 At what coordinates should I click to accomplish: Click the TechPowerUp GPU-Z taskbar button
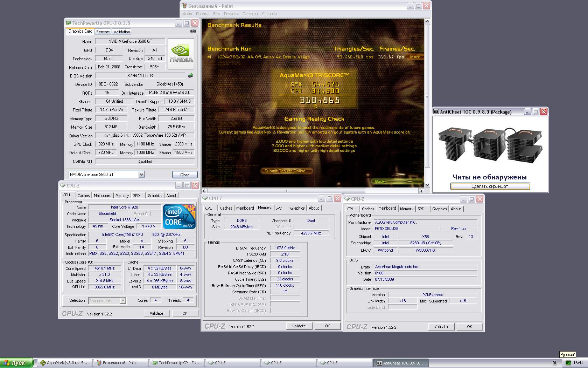coord(176,363)
